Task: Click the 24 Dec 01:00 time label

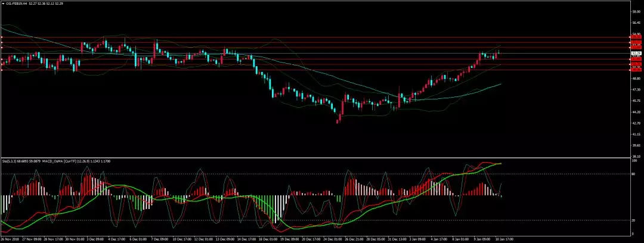Action: point(334,239)
